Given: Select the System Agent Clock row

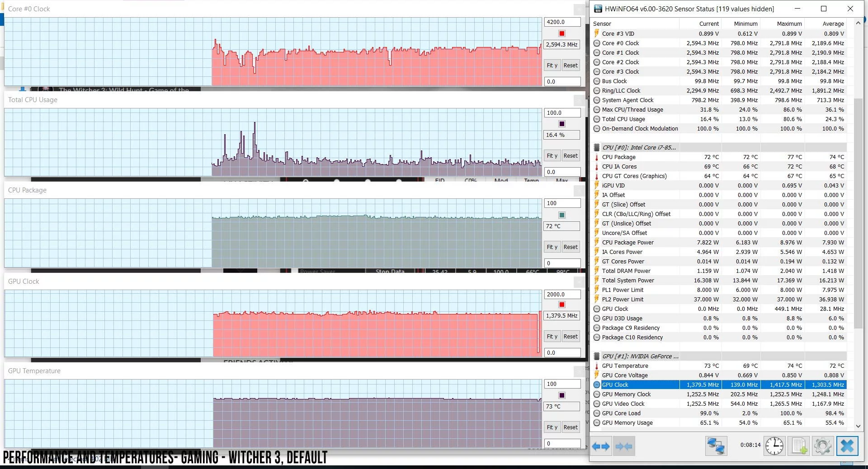Looking at the screenshot, I should point(719,100).
